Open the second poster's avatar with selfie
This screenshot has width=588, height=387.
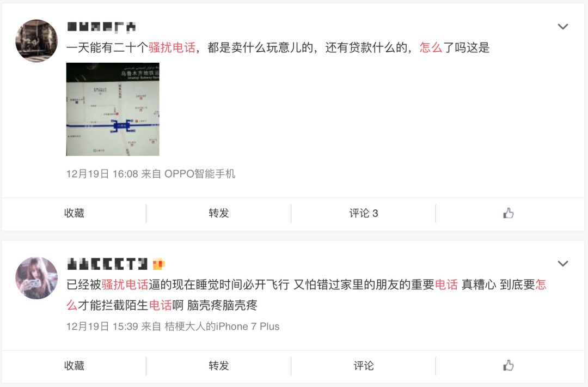pyautogui.click(x=36, y=278)
